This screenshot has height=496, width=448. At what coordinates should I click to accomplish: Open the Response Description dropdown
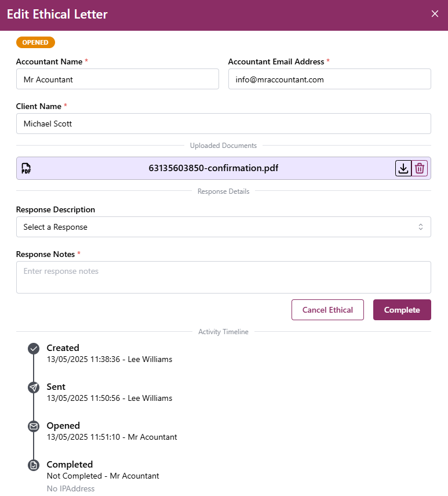pos(223,227)
